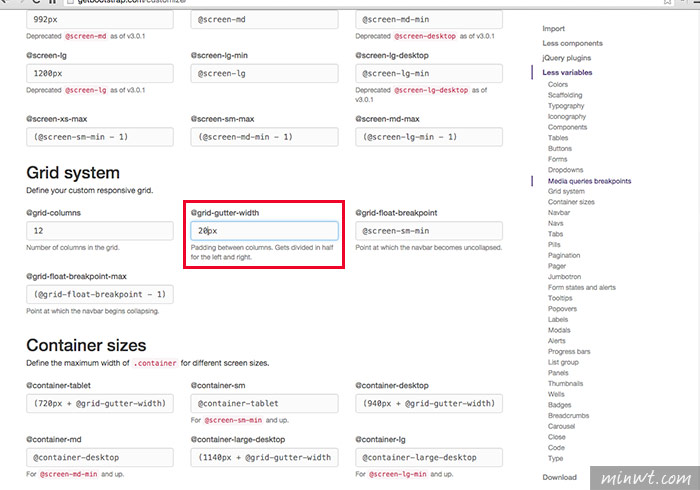Jump to Close sidebar link
The height and width of the screenshot is (490, 700).
[556, 438]
